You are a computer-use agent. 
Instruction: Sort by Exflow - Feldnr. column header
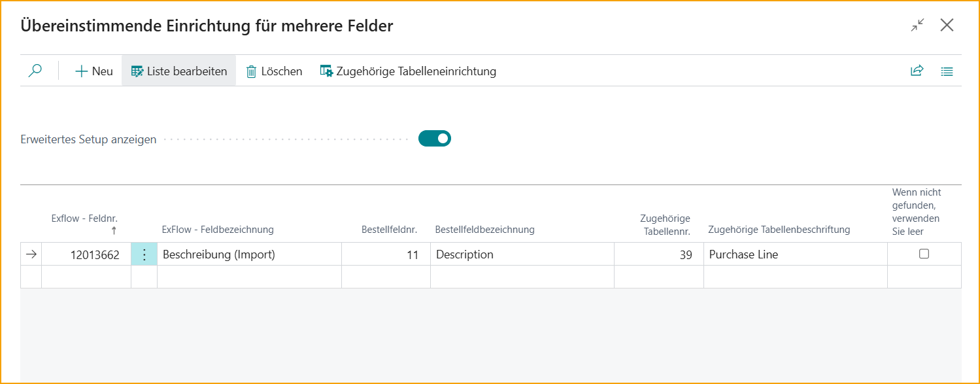point(84,218)
